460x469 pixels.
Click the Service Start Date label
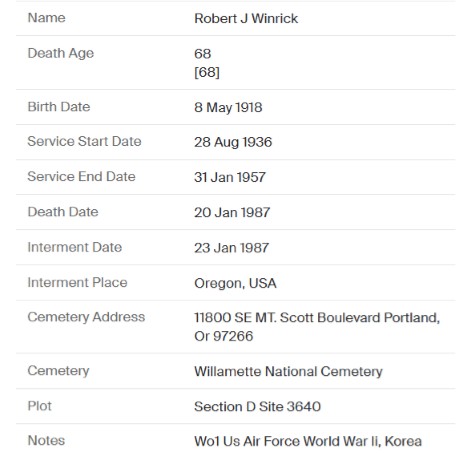tap(84, 141)
